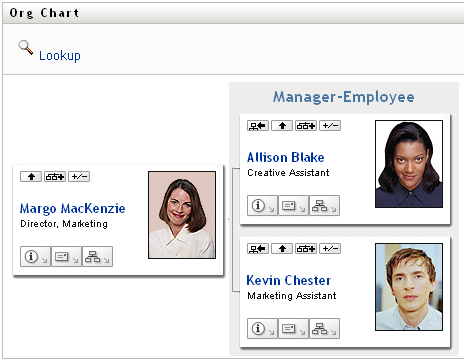The height and width of the screenshot is (362, 464).
Task: Click Kevin Chester's photo
Action: pyautogui.click(x=409, y=287)
